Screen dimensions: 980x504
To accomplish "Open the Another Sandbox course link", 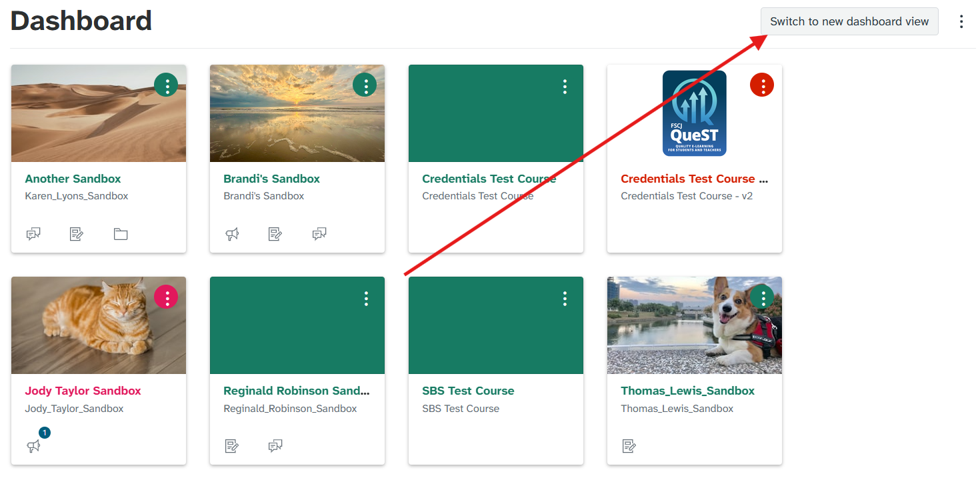I will [73, 179].
